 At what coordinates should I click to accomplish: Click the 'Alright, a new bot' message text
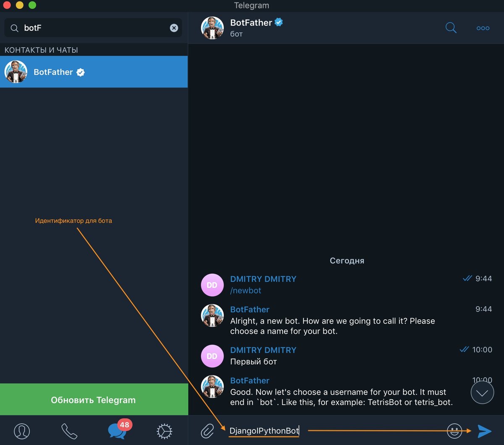pos(333,326)
